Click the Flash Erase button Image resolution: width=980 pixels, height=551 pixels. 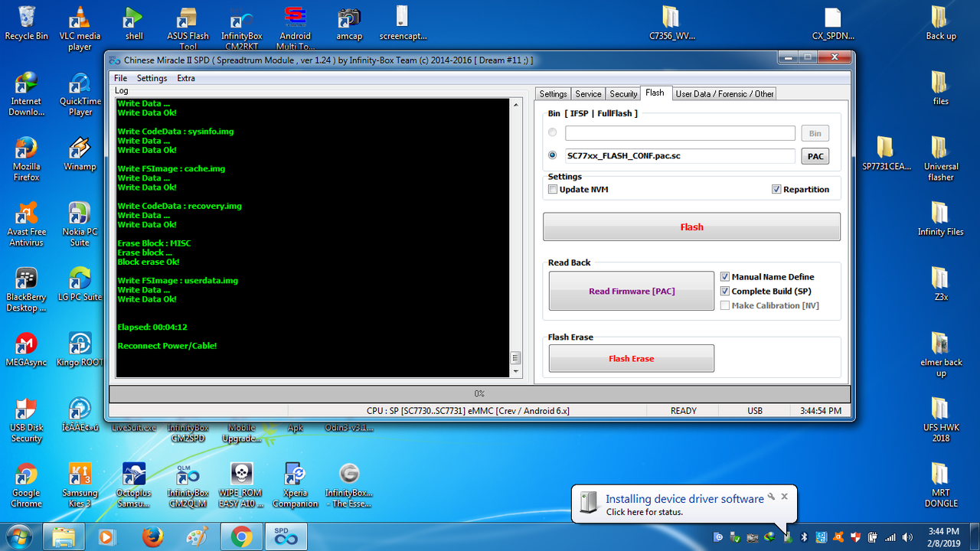click(632, 358)
